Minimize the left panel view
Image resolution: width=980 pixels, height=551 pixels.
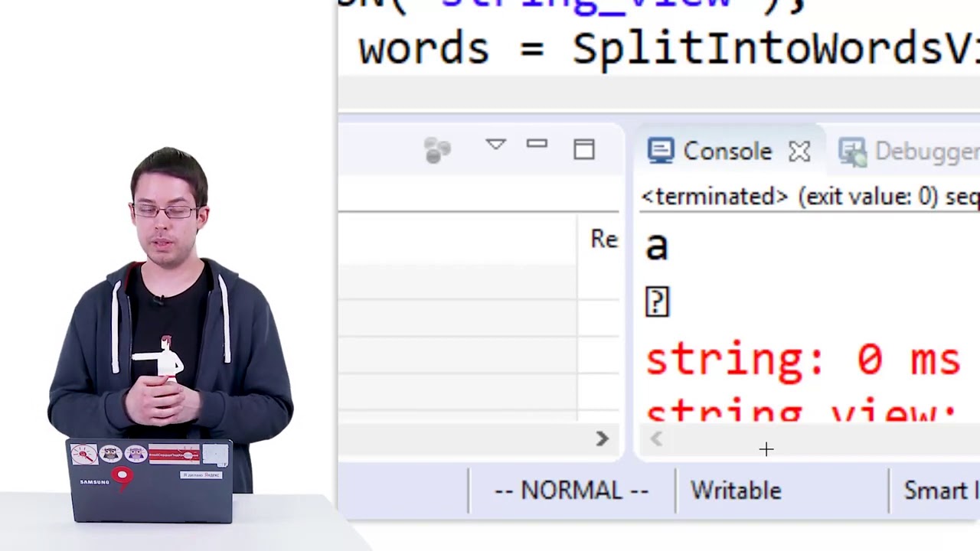(537, 144)
